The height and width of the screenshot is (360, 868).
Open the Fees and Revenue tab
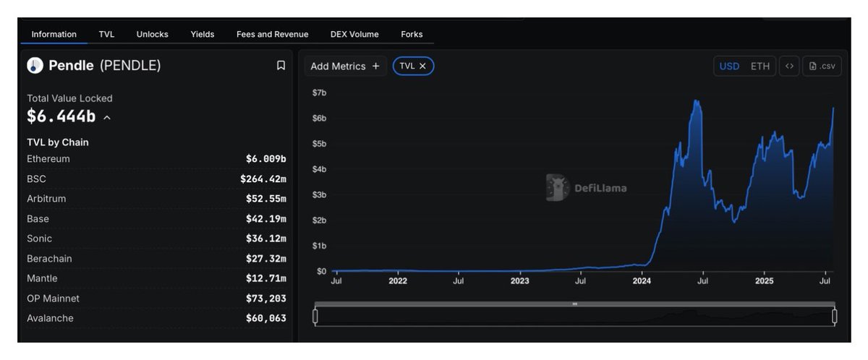tap(273, 34)
